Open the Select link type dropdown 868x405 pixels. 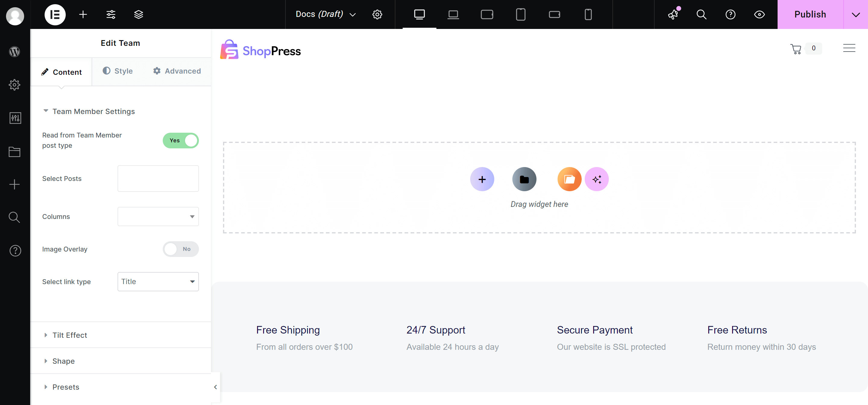(x=158, y=282)
